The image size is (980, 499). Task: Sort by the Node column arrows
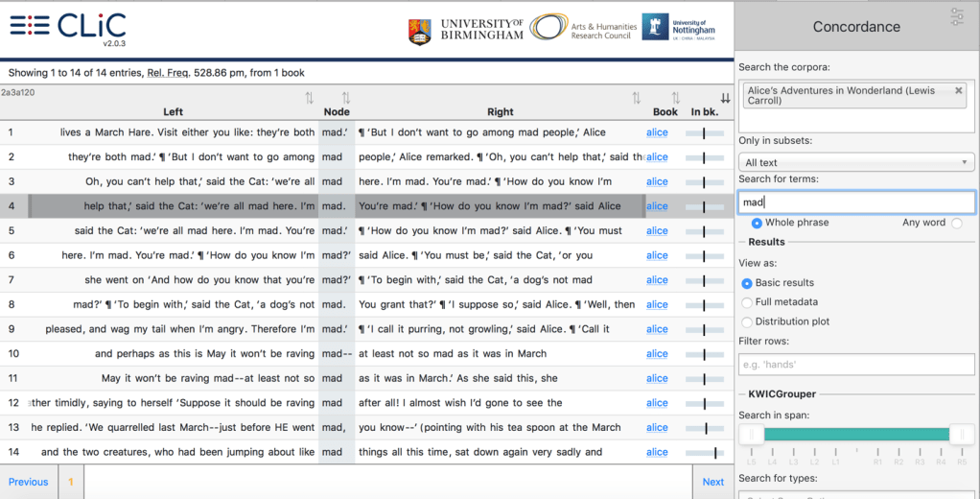346,98
